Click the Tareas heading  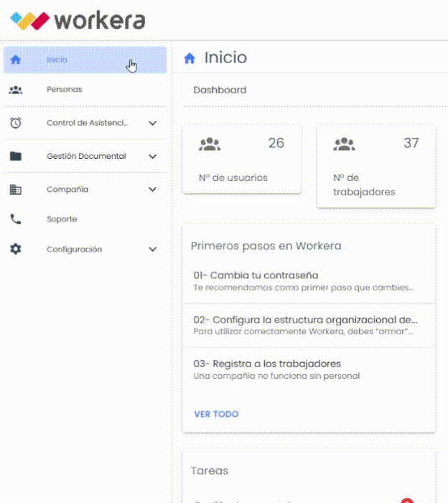[210, 471]
